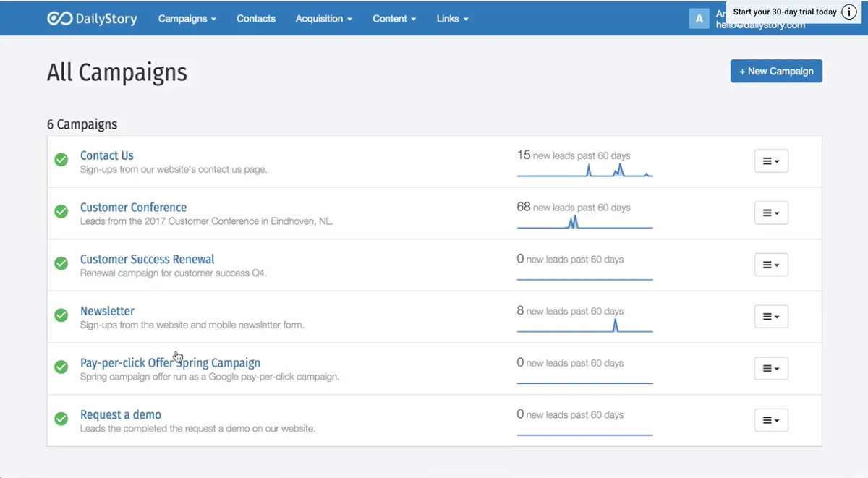The image size is (868, 478).
Task: Click the Newsletter leads sparkline chart
Action: [x=585, y=326]
